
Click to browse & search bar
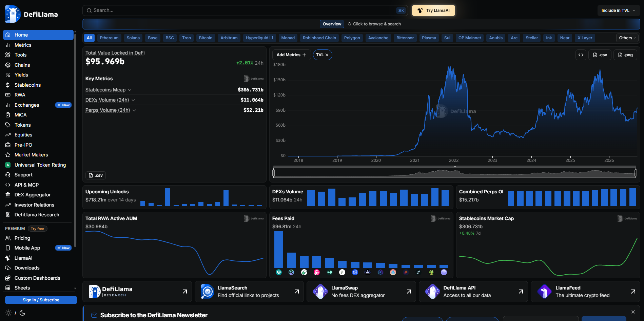coord(374,24)
